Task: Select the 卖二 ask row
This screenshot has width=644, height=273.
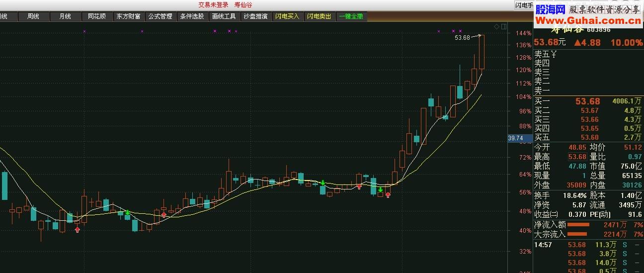Action: coord(588,82)
